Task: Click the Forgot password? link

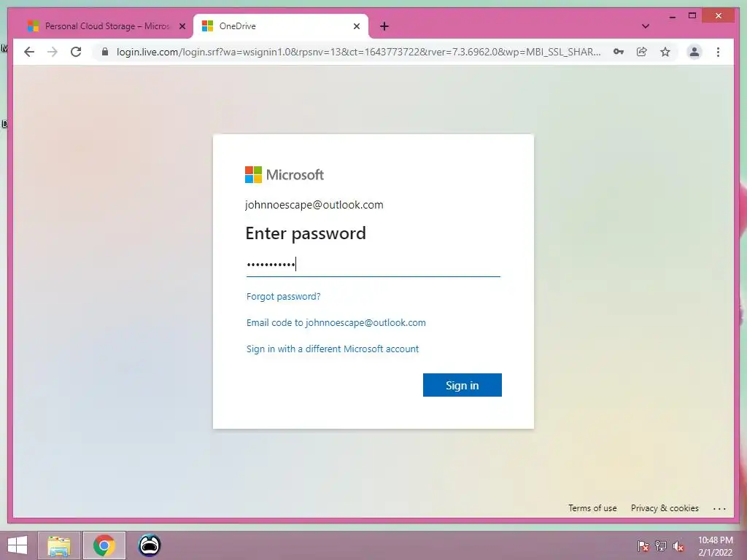Action: tap(284, 296)
